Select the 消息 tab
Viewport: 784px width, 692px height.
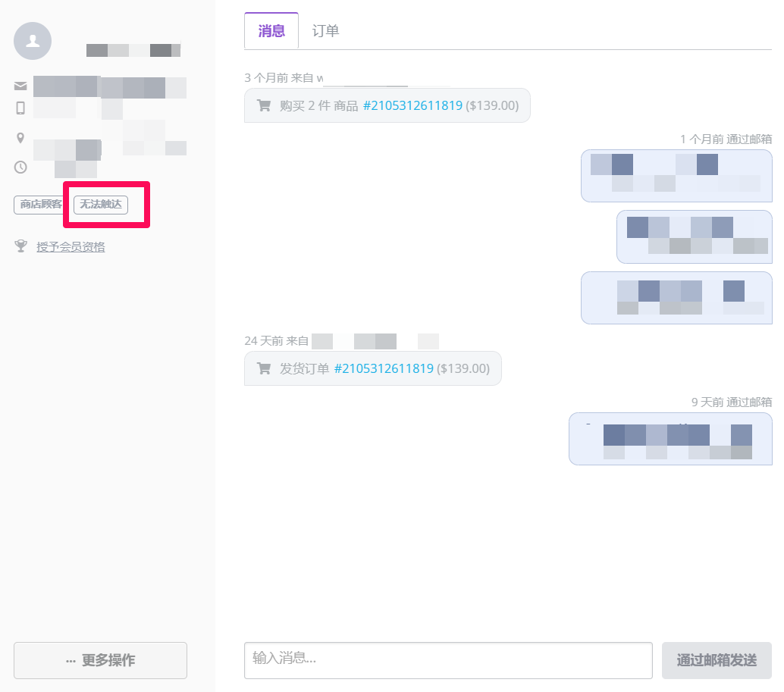271,30
